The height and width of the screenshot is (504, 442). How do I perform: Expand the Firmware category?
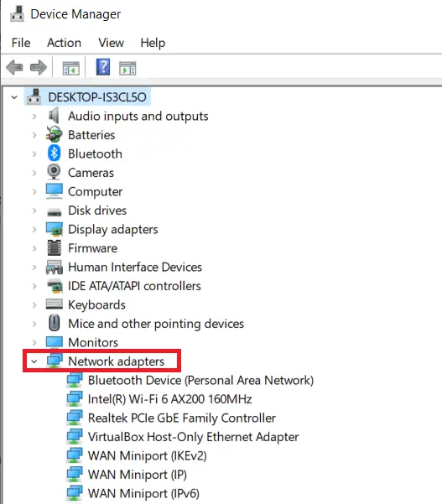tap(34, 248)
